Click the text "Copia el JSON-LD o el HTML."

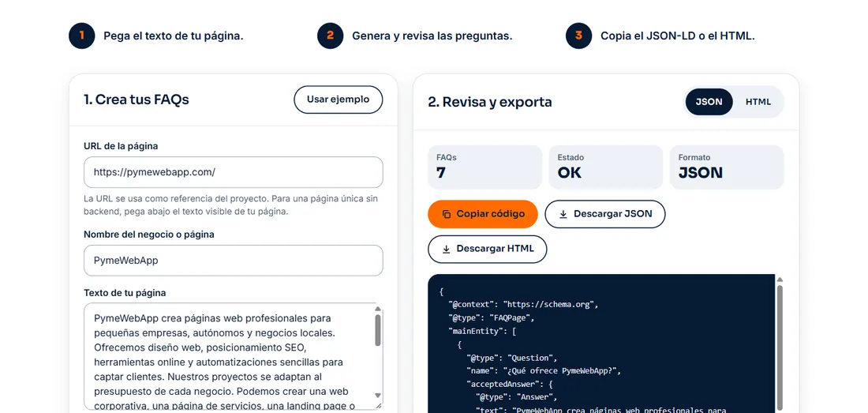point(678,36)
